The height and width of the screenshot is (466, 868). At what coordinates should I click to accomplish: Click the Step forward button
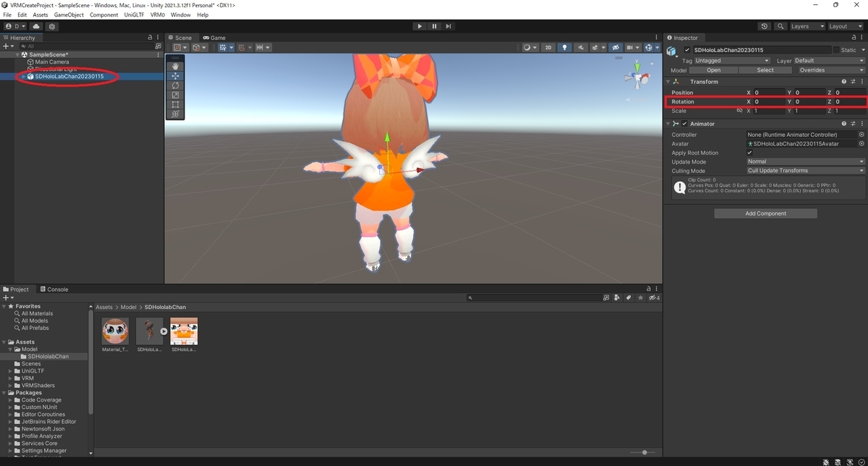[448, 26]
